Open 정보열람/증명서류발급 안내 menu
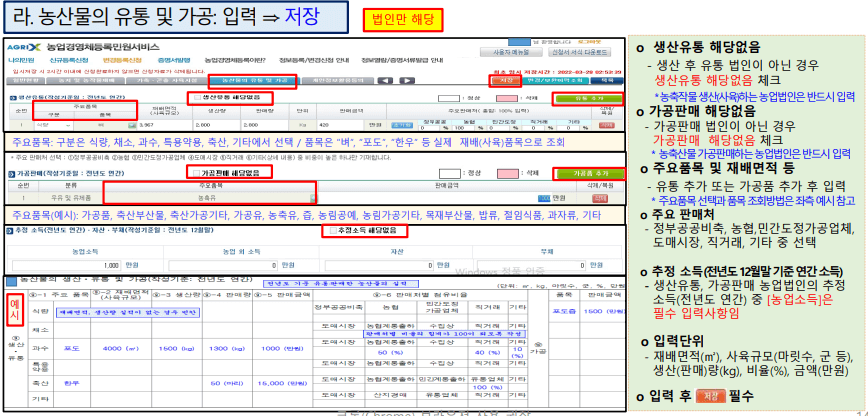Screen dimensions: 868x416 click(x=402, y=60)
